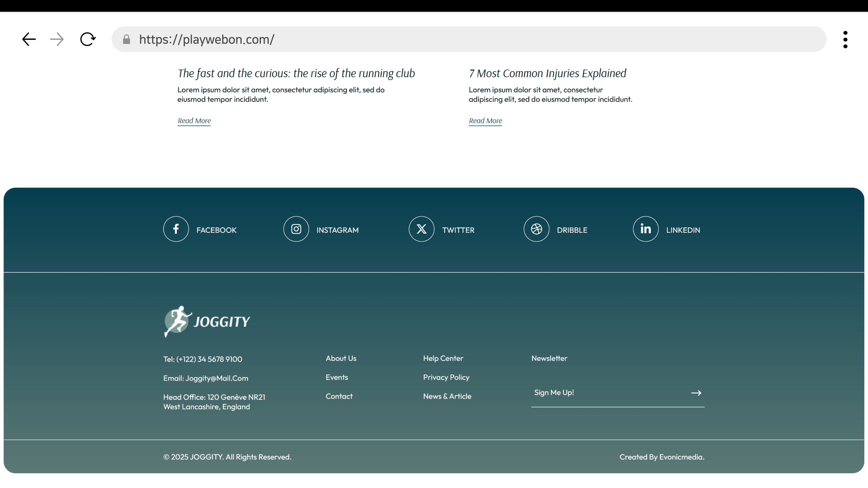The width and height of the screenshot is (868, 488).
Task: Click the Twitter X icon
Action: pyautogui.click(x=421, y=229)
